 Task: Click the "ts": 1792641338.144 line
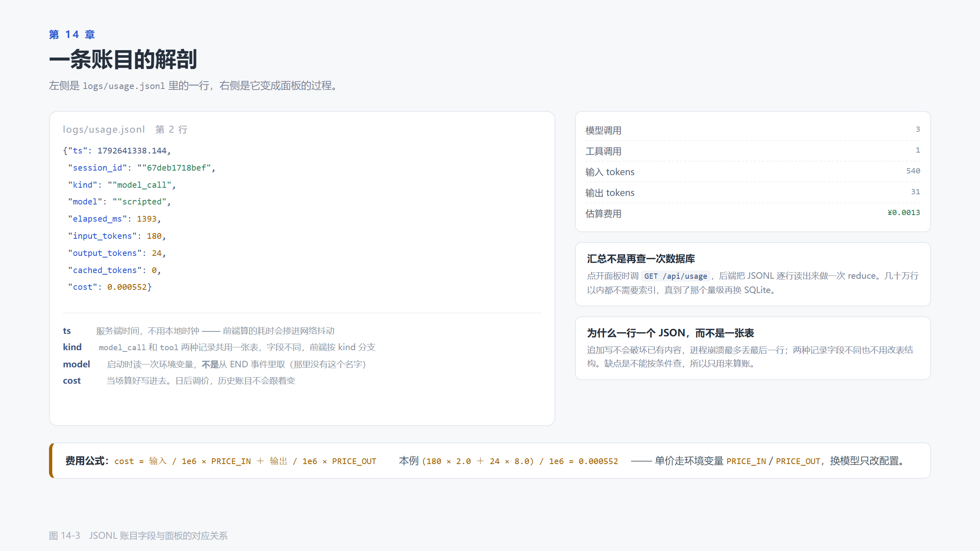click(117, 151)
